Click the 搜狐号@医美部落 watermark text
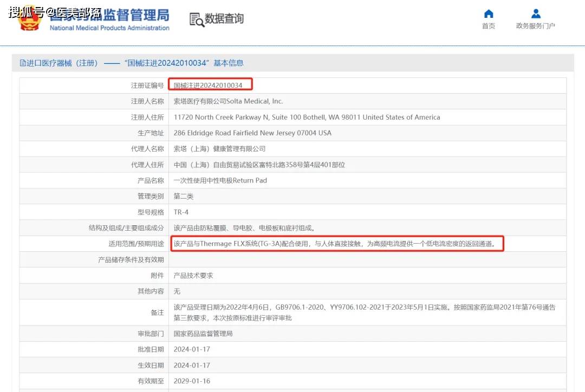 tap(54, 12)
